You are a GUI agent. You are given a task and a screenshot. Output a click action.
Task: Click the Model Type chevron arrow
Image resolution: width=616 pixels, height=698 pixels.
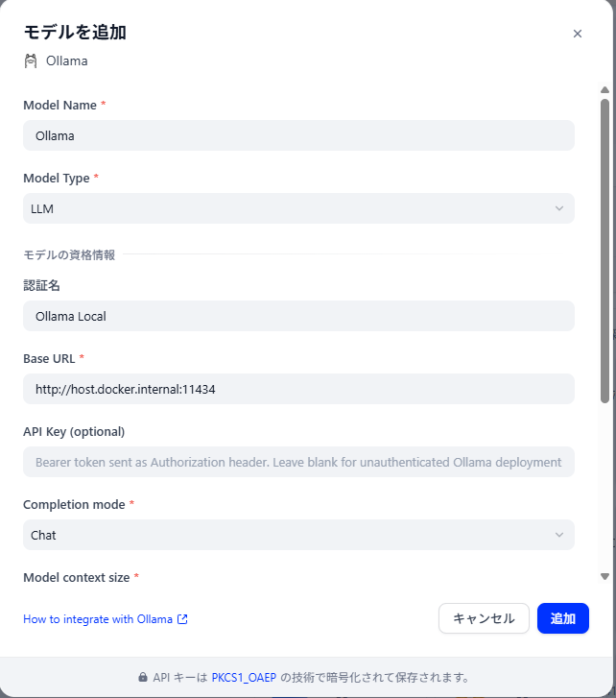[x=559, y=208]
